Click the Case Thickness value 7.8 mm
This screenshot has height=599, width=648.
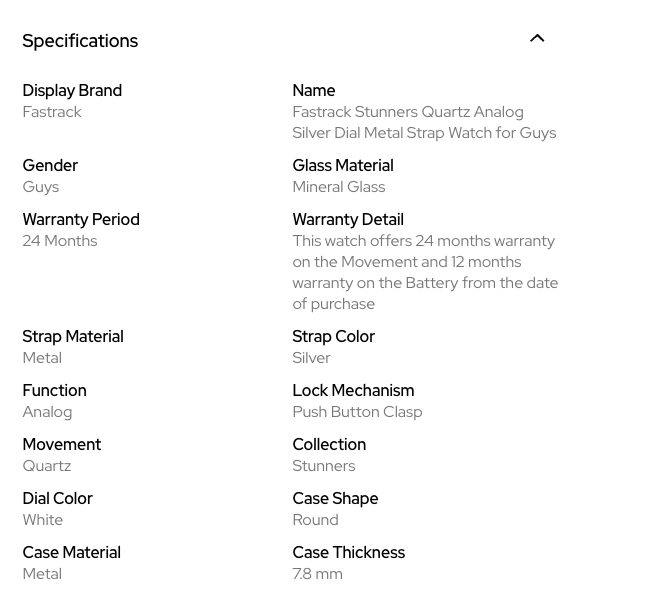[x=317, y=574]
